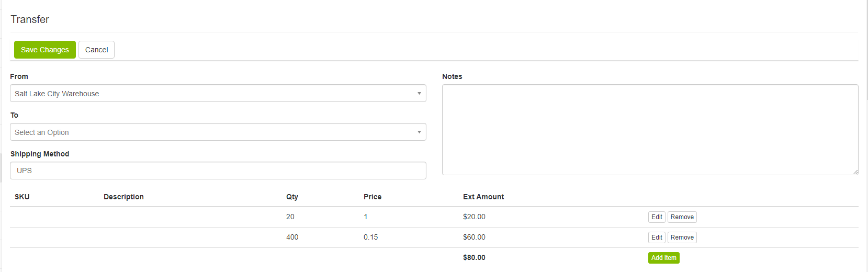Remove the $60.00 line item
Viewport: 868px width, 272px height.
(x=682, y=237)
